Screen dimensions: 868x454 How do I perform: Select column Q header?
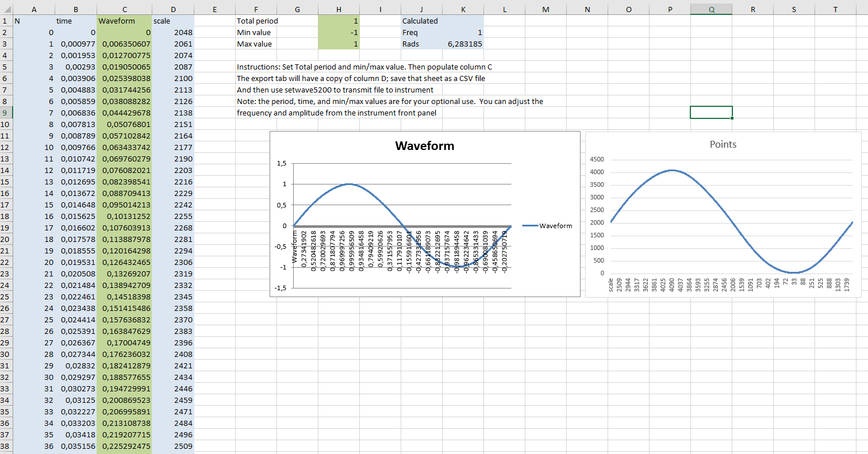tap(711, 9)
